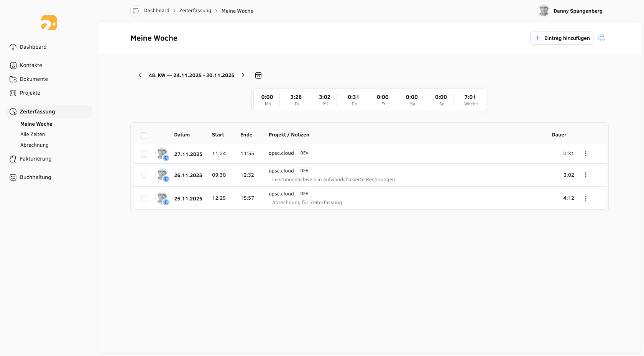Open the calendar date picker icon

258,75
